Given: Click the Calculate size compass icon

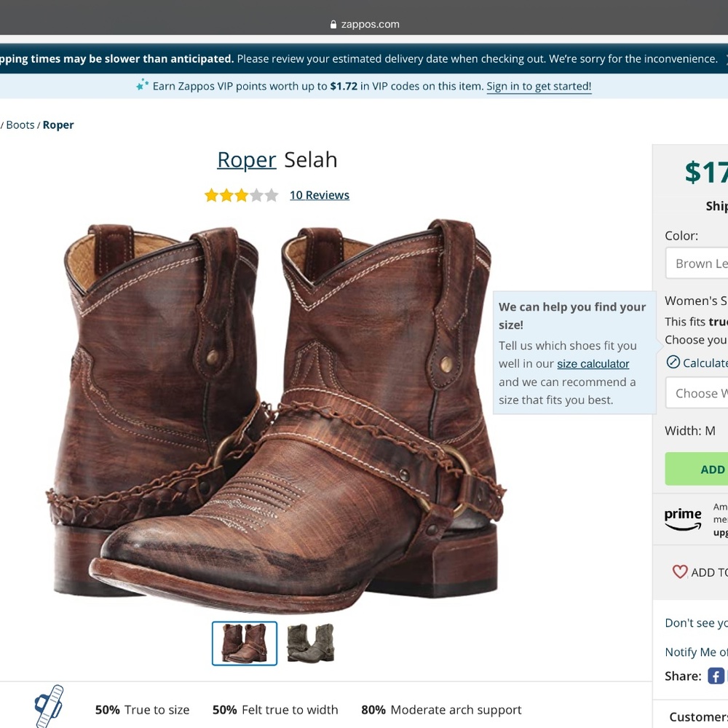Looking at the screenshot, I should pyautogui.click(x=675, y=363).
